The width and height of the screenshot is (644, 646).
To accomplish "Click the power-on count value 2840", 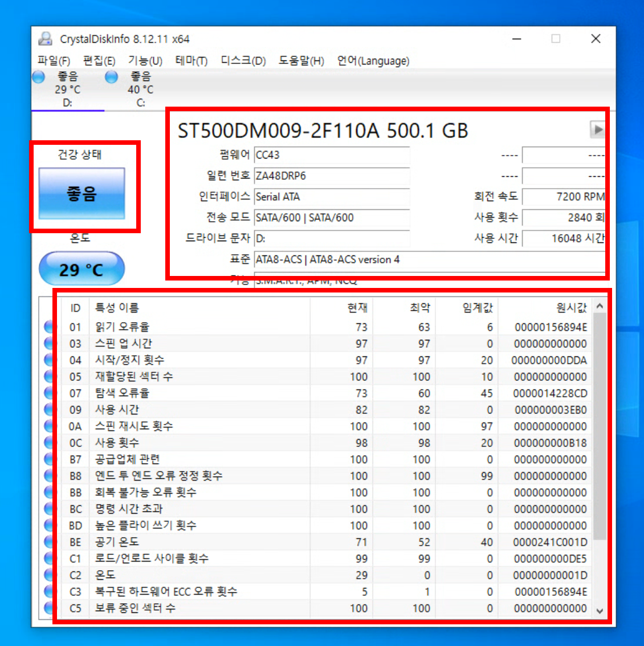I will pos(564,218).
